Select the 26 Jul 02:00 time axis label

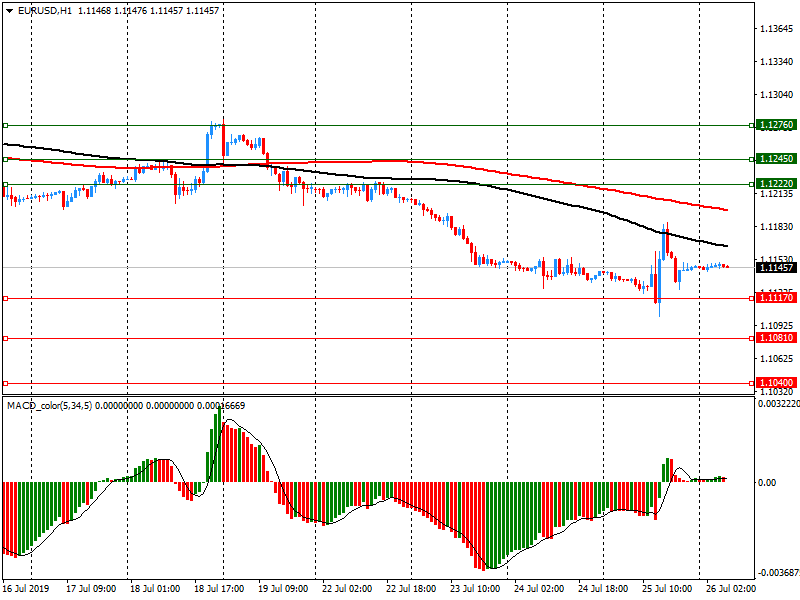[731, 589]
